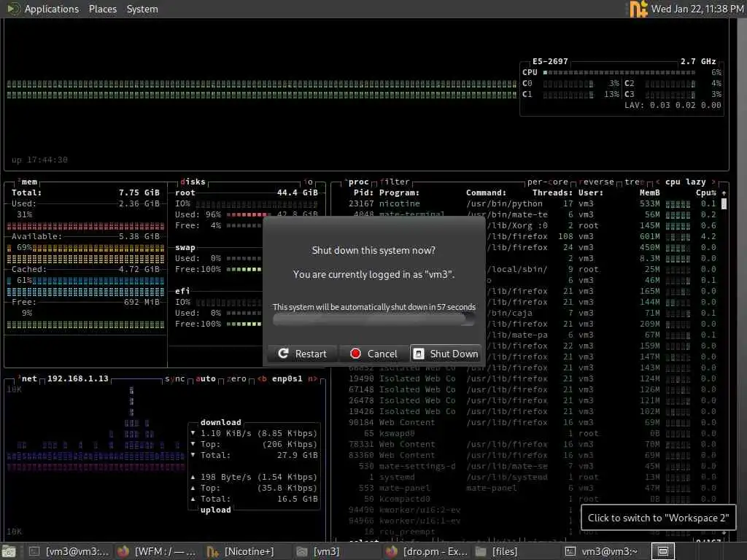Switch to the [vm3@vm3:... terminal taskbar window
747x560 pixels.
[x=69, y=552]
